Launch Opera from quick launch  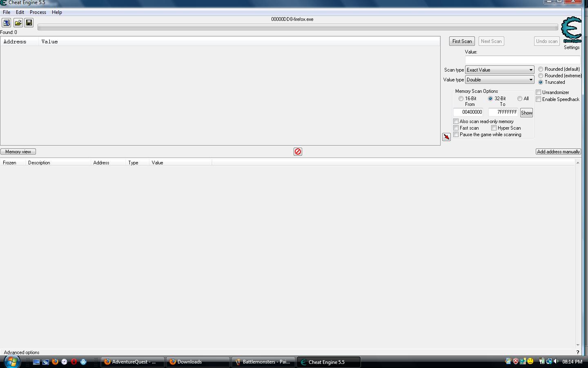74,362
